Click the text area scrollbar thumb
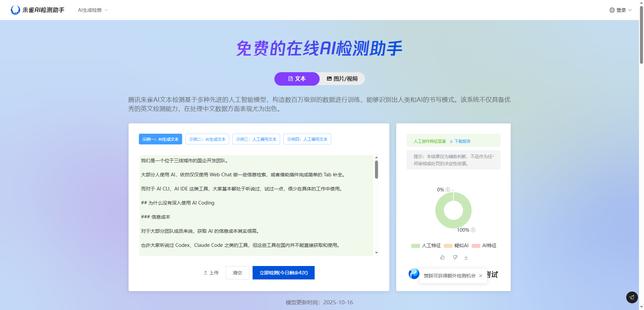 point(376,170)
